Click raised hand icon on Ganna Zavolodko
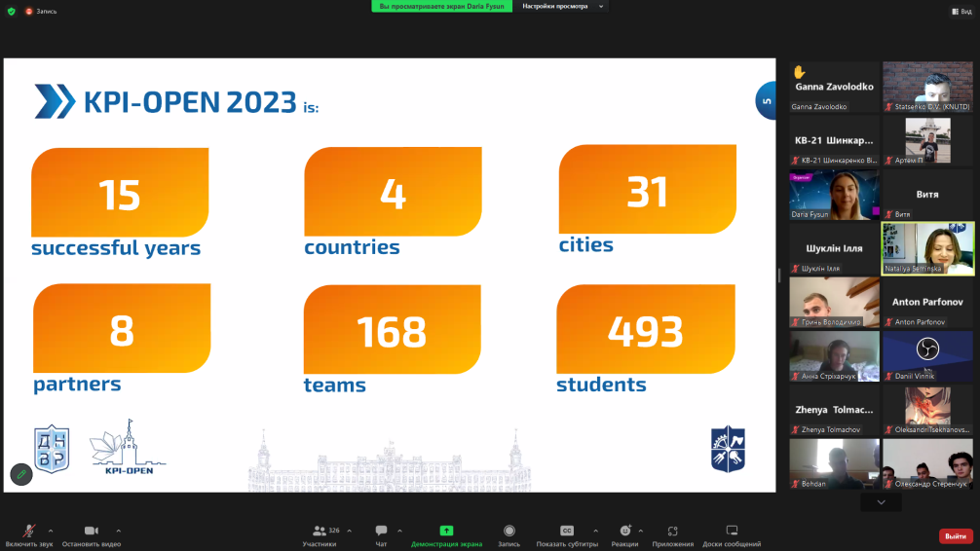The width and height of the screenshot is (980, 551). (800, 72)
